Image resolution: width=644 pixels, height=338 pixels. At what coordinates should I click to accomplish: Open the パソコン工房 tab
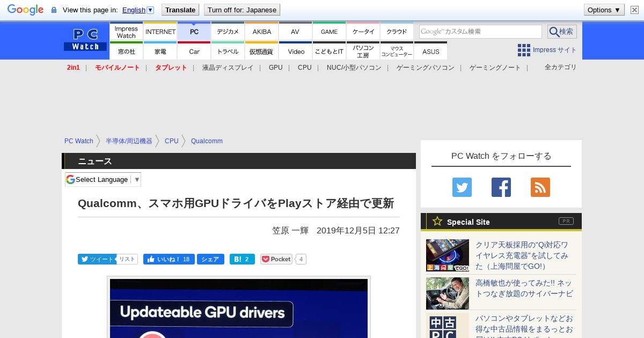click(363, 51)
